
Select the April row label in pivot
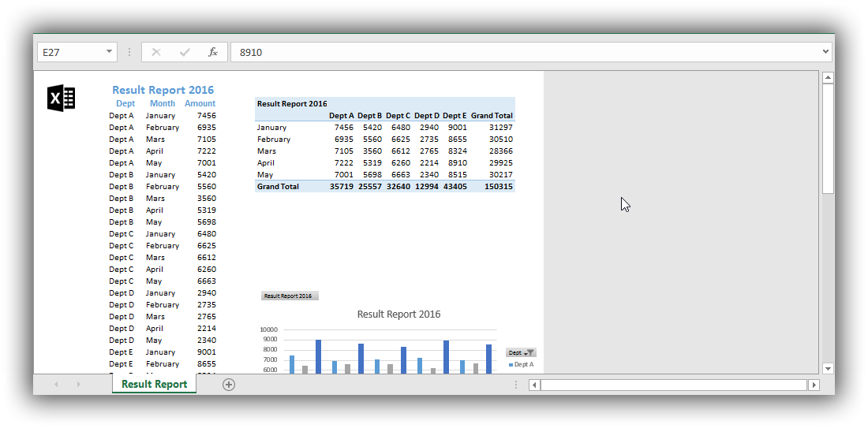pos(266,162)
